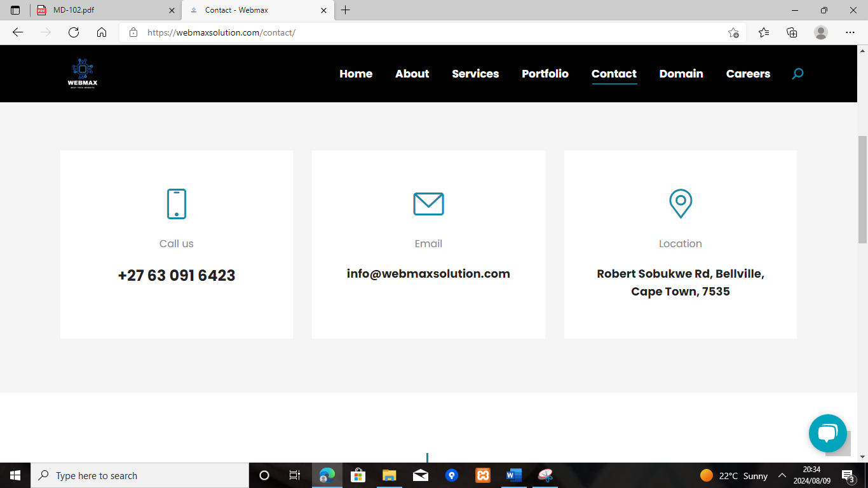Open the clock and date 20:34
This screenshot has height=488, width=868.
(x=811, y=475)
